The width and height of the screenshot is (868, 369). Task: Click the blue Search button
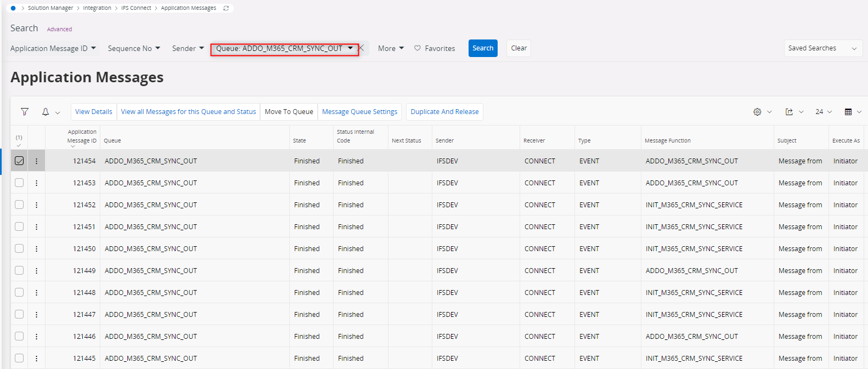point(483,48)
